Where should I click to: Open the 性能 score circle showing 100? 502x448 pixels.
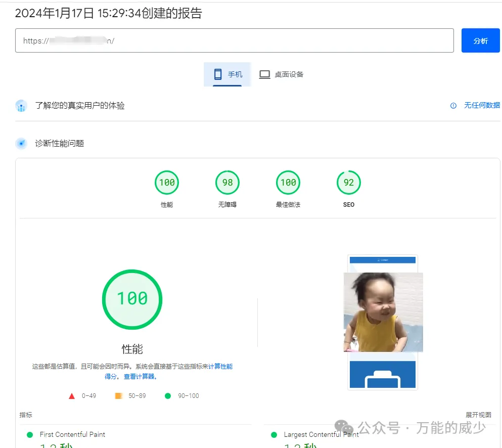(x=167, y=183)
